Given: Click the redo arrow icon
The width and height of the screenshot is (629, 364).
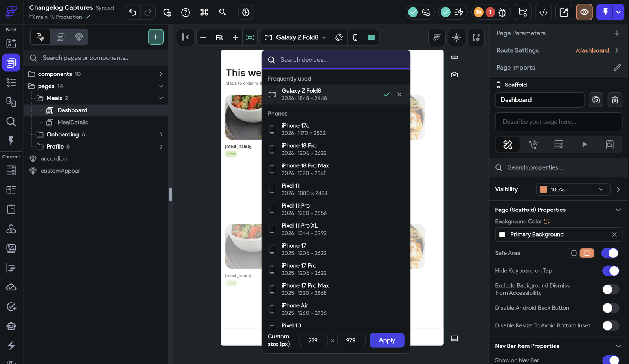Looking at the screenshot, I should tap(148, 12).
